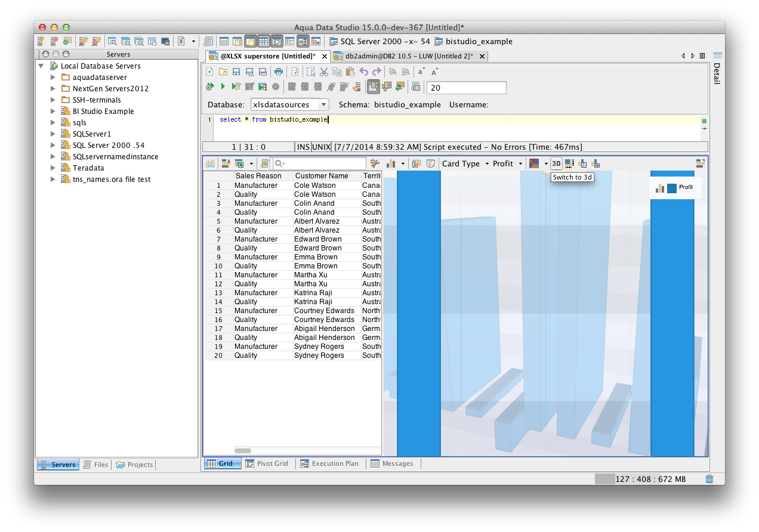Click into the SQL query editor line

456,120
